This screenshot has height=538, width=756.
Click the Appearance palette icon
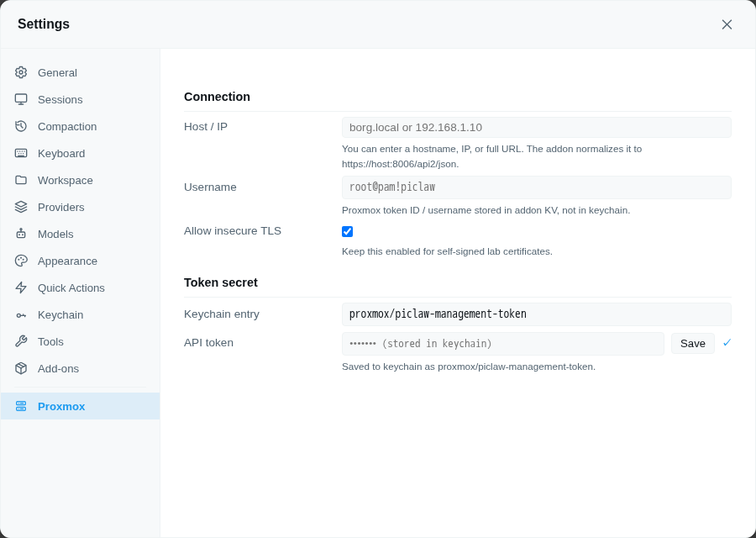[21, 261]
